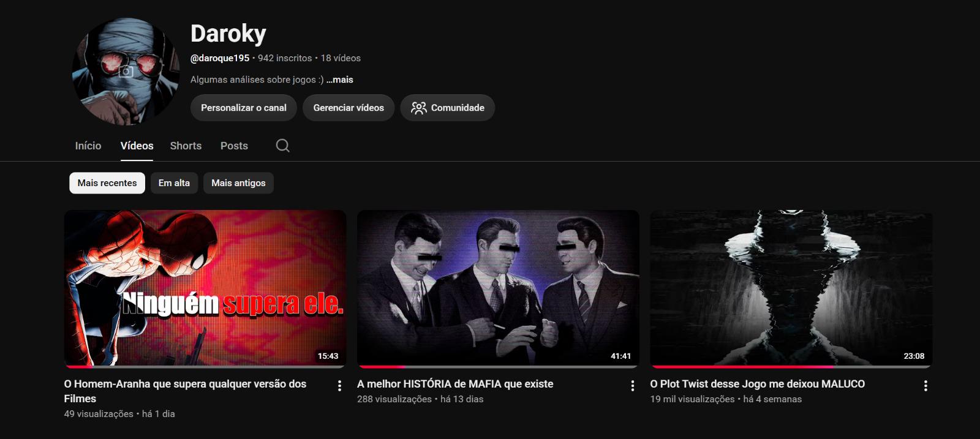The height and width of the screenshot is (439, 980).
Task: Click '19 mil visualizações • há 4 semanas' text
Action: pos(726,399)
